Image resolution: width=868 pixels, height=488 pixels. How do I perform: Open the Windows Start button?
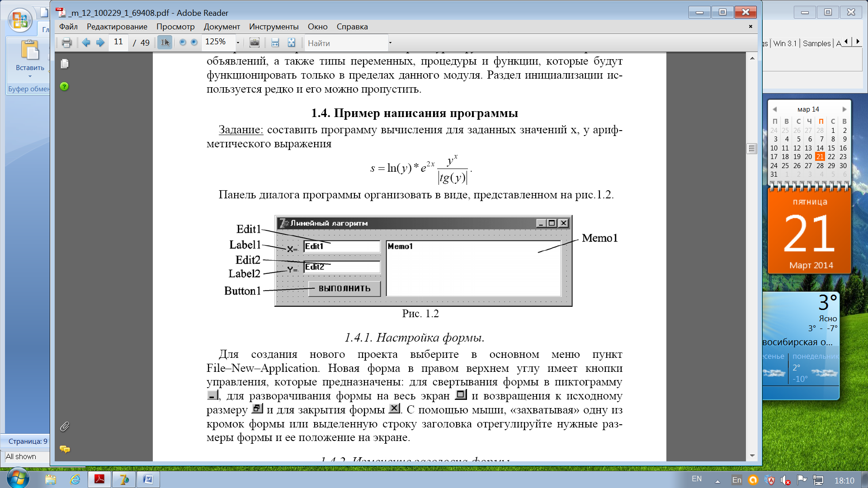(x=18, y=479)
